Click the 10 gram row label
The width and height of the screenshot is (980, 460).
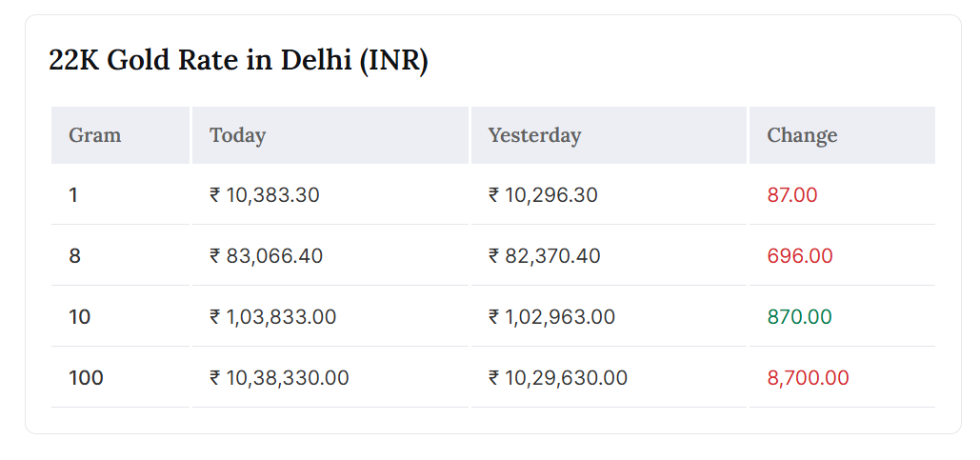[x=80, y=317]
